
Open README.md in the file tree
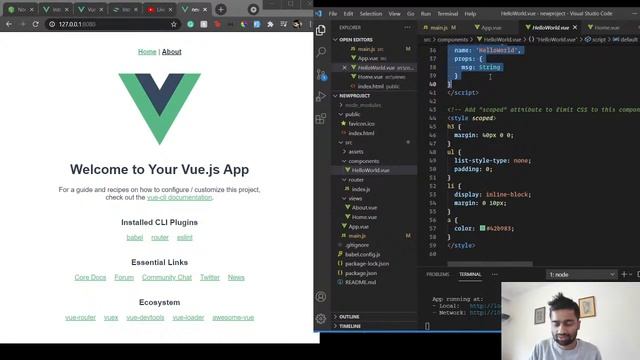pos(360,282)
